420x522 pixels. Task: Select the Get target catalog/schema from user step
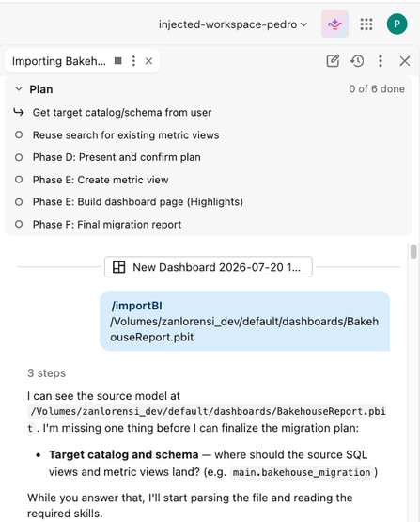click(122, 113)
